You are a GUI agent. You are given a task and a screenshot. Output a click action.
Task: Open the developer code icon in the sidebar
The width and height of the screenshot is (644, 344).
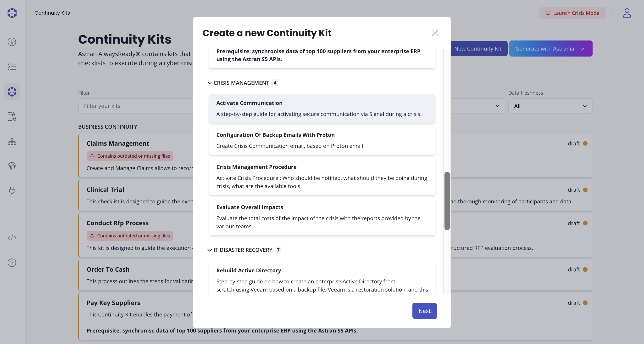12,238
